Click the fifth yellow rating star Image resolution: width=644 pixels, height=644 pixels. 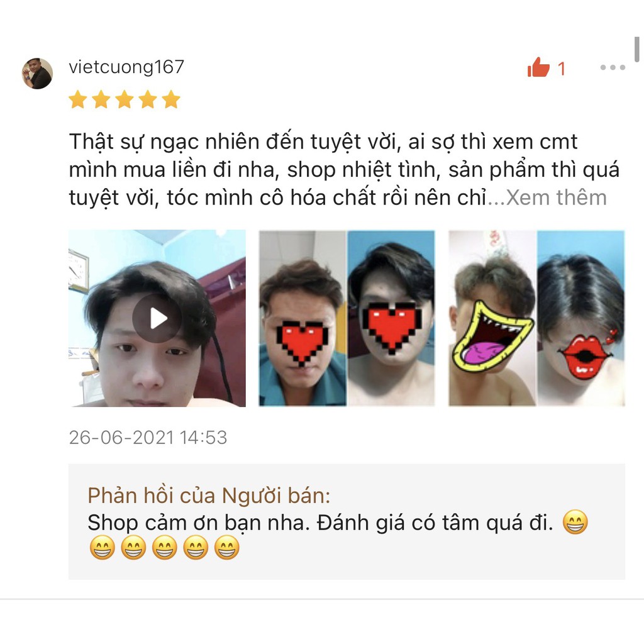point(171,99)
